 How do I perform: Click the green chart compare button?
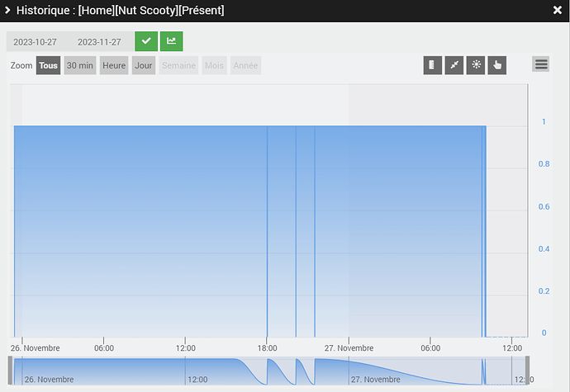pyautogui.click(x=172, y=41)
